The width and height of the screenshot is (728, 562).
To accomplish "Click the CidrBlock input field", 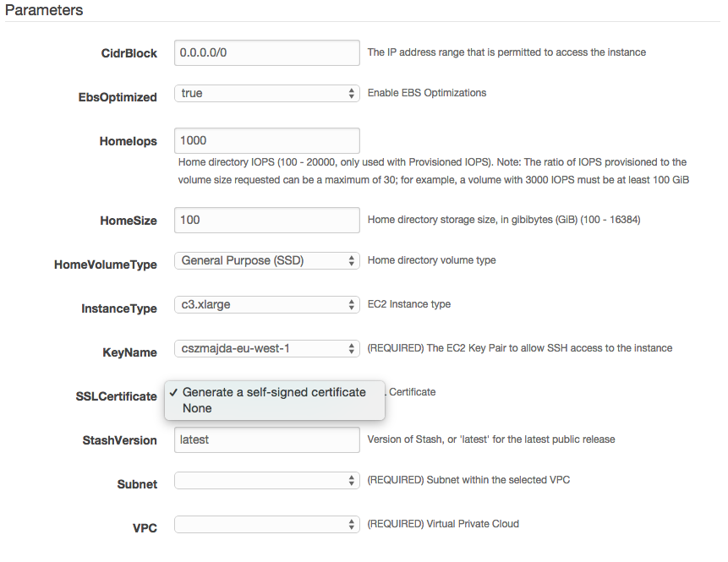I will [267, 52].
